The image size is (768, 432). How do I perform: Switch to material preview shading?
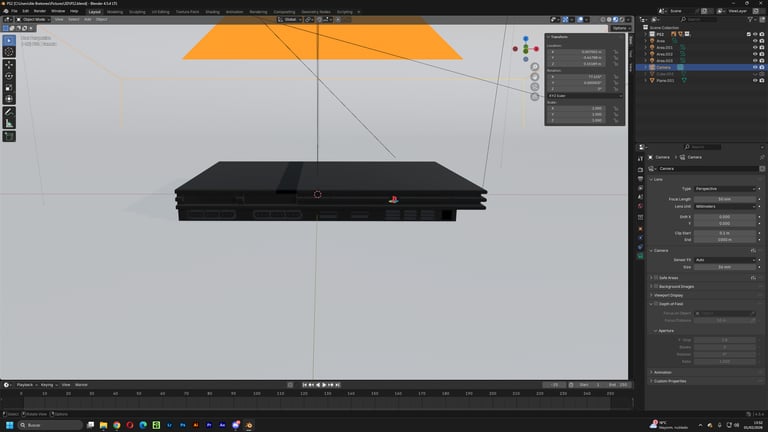click(616, 20)
